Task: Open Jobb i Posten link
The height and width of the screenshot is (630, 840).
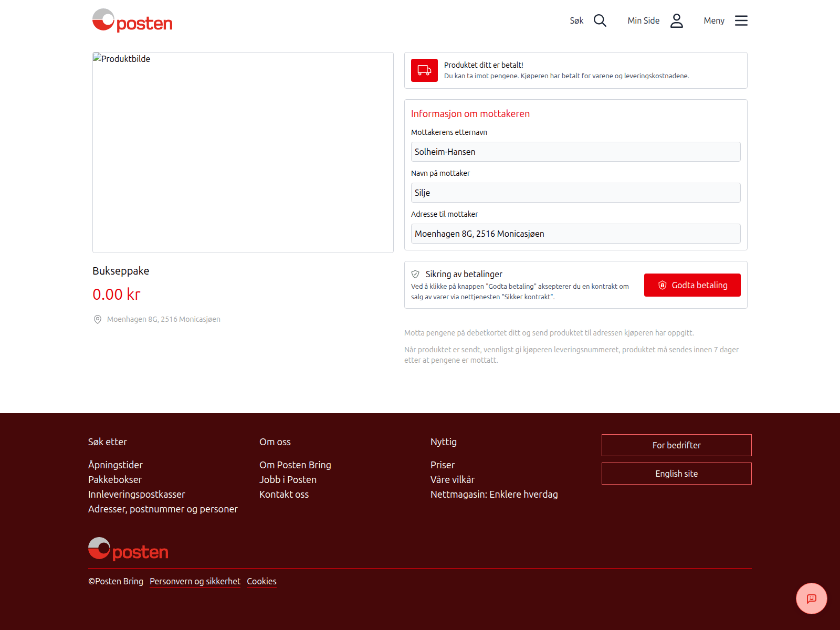Action: [288, 479]
